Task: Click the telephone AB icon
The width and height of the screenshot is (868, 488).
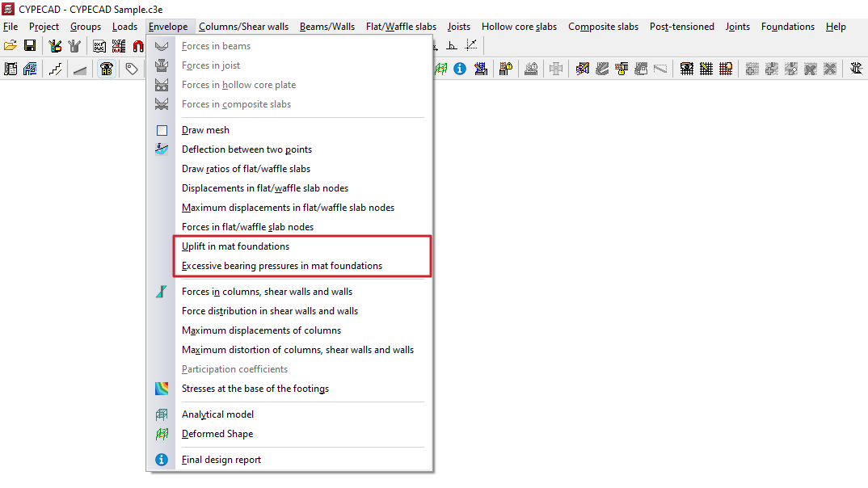Action: pyautogui.click(x=107, y=69)
